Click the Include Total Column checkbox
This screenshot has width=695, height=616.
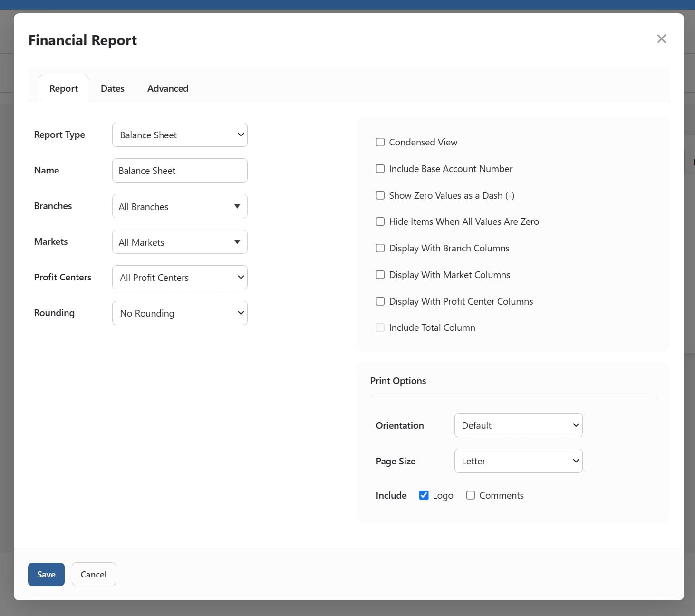pyautogui.click(x=380, y=327)
